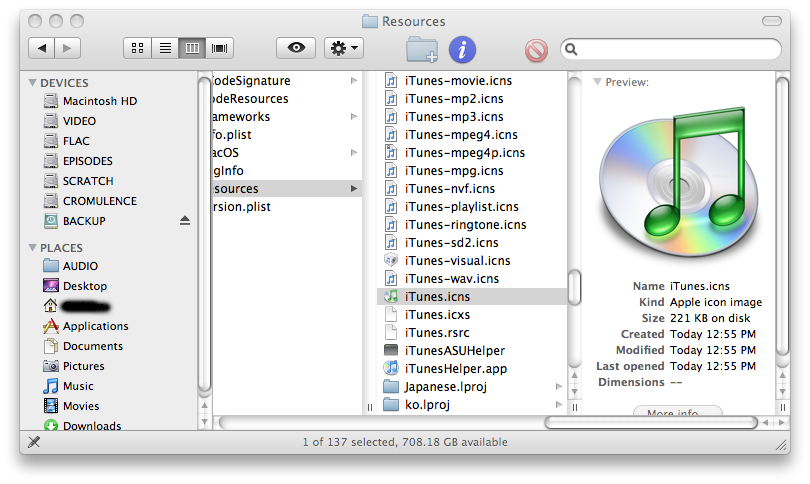Click the red Delete toolbar icon
The width and height of the screenshot is (810, 484).
pos(536,51)
